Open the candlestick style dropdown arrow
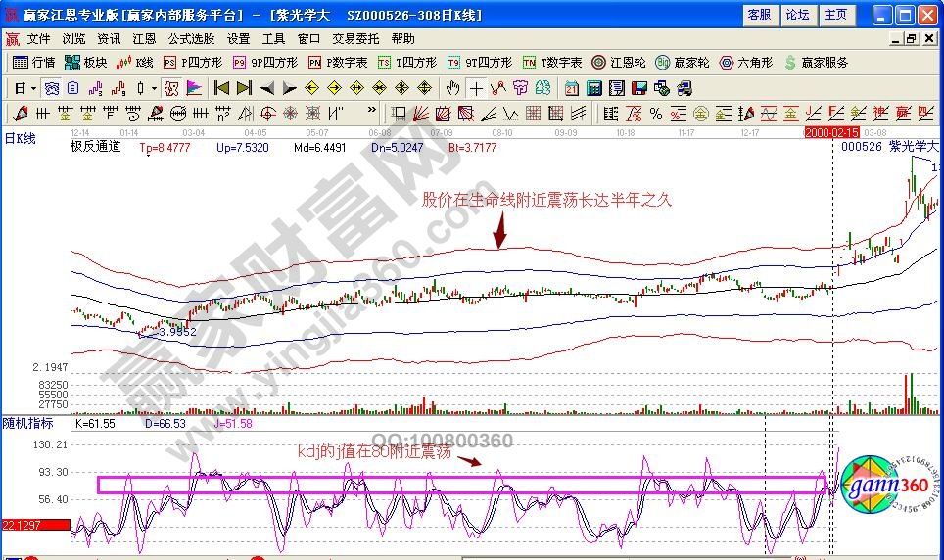Image resolution: width=944 pixels, height=560 pixels. pos(154,88)
